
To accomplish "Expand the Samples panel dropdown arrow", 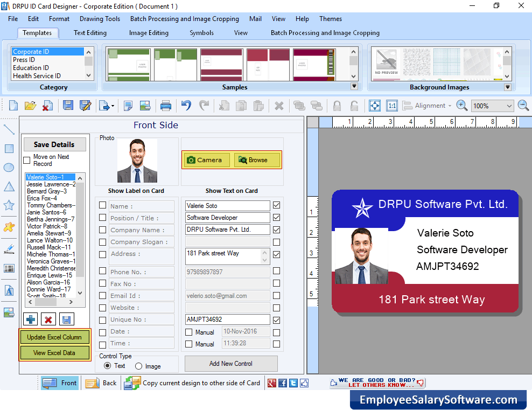I will point(354,86).
